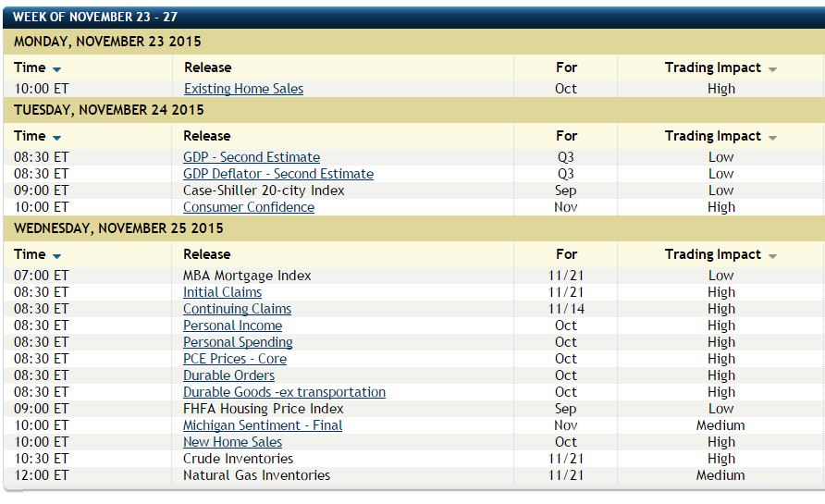The width and height of the screenshot is (825, 504).
Task: Open the Personal Spending link
Action: (x=238, y=342)
